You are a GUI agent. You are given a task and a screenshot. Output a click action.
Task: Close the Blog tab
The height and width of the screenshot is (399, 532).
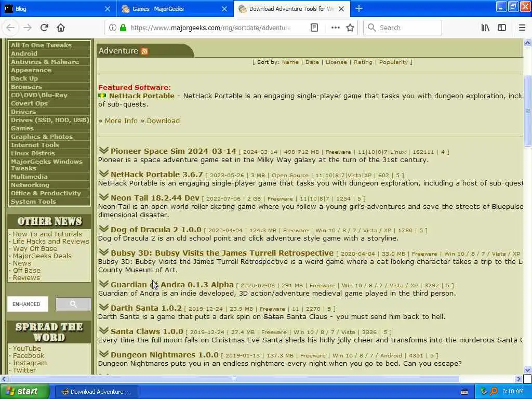tap(107, 9)
